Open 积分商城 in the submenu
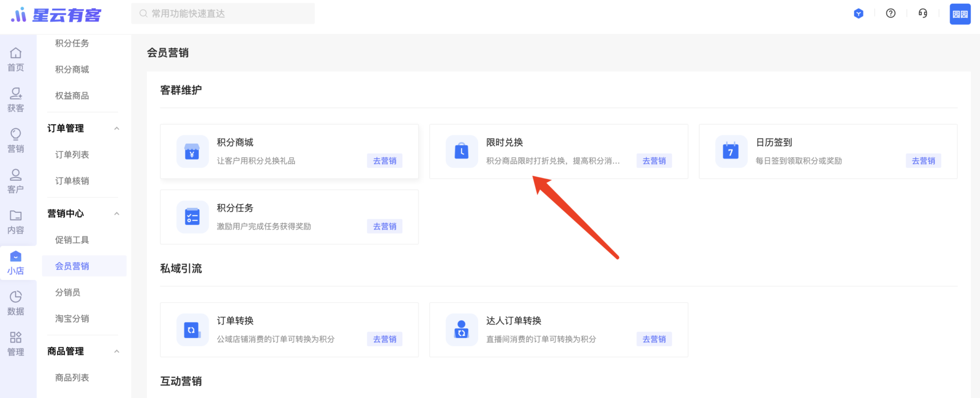Viewport: 980px width, 398px height. coord(72,69)
